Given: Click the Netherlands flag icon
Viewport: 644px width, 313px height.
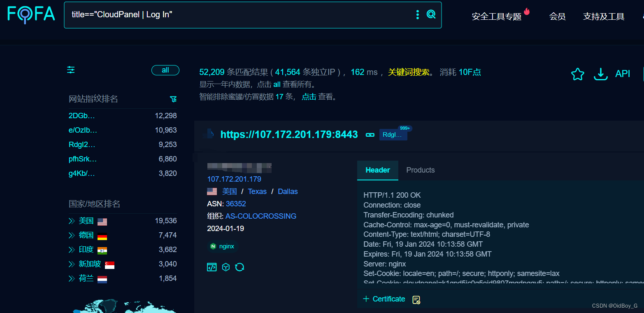Looking at the screenshot, I should [102, 280].
